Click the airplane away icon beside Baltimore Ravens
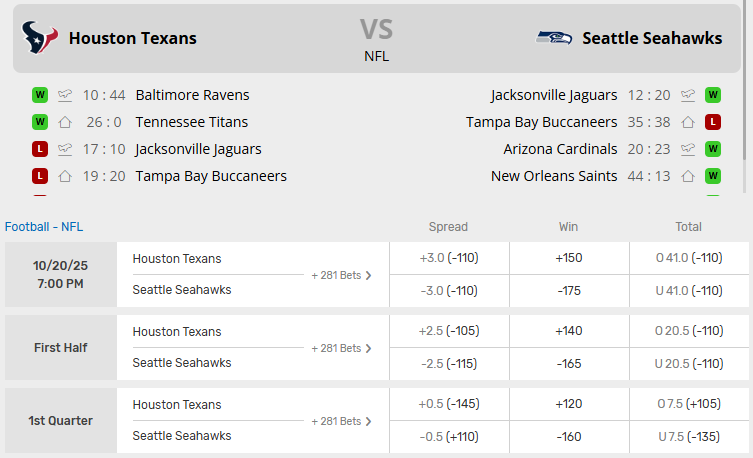753x458 pixels. 65,95
